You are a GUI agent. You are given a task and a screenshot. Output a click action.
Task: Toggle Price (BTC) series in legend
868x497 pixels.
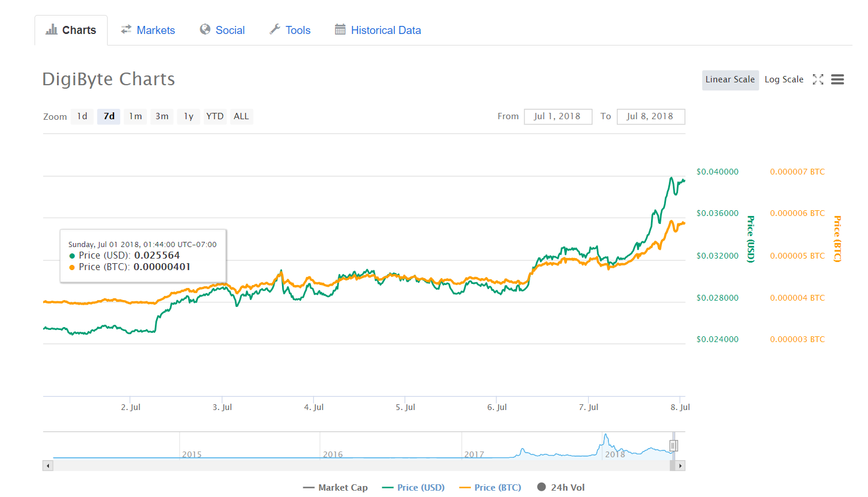490,487
